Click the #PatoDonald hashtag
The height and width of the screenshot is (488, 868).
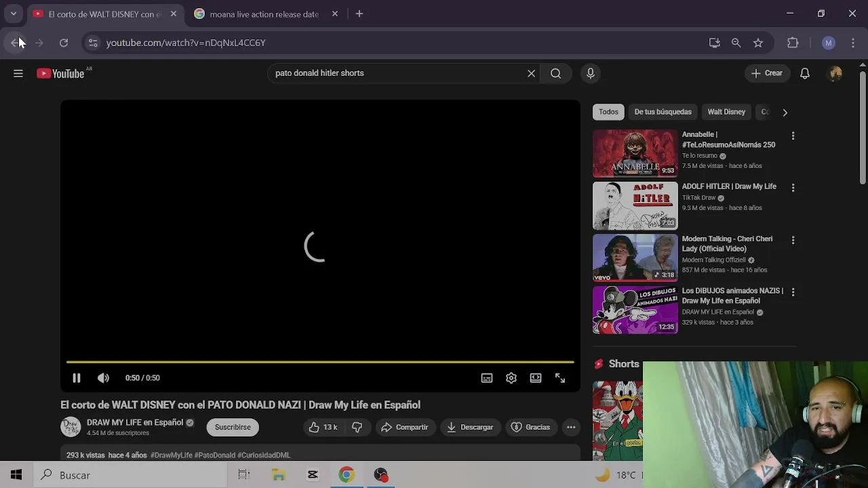(215, 455)
